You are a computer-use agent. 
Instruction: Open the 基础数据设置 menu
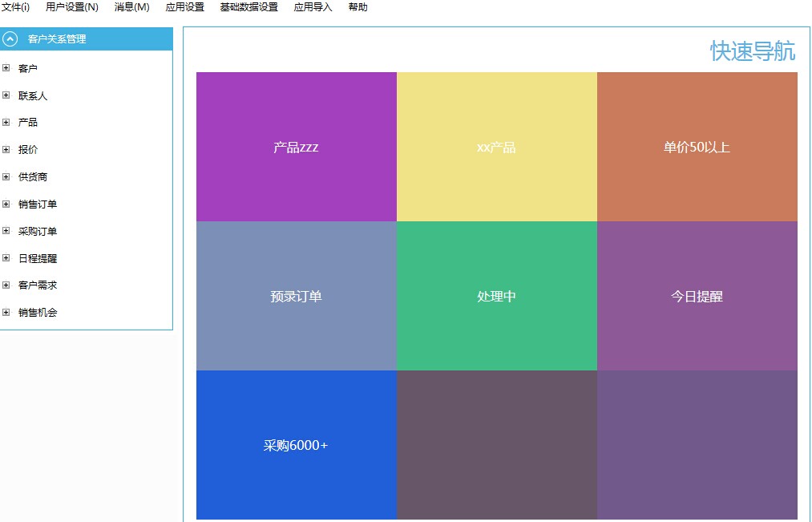pyautogui.click(x=249, y=7)
